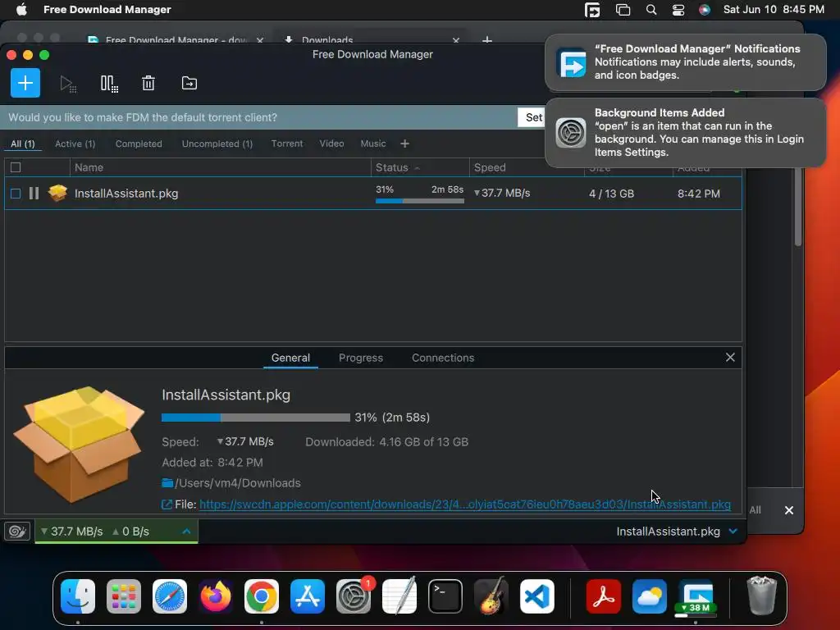Click the large package thumbnail

(79, 444)
